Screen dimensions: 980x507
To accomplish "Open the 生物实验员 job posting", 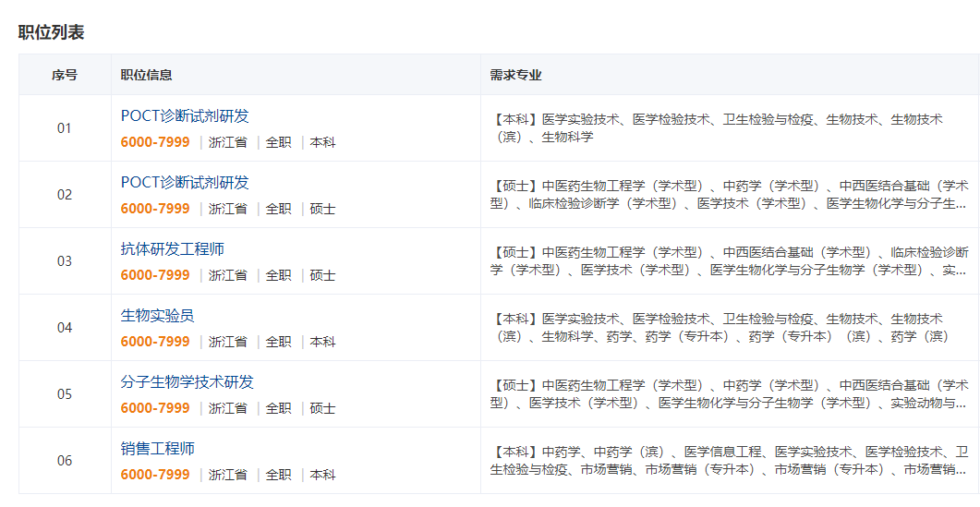I will 158,316.
